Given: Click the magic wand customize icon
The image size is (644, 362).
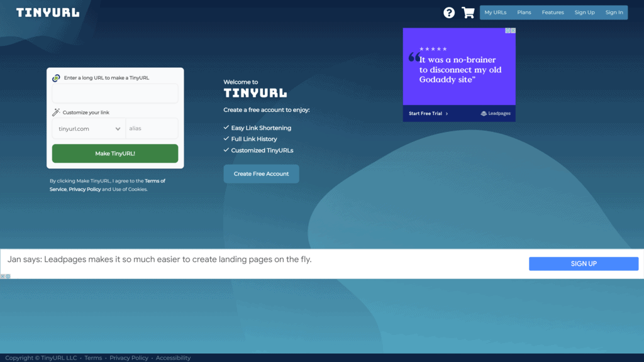Looking at the screenshot, I should pos(56,112).
